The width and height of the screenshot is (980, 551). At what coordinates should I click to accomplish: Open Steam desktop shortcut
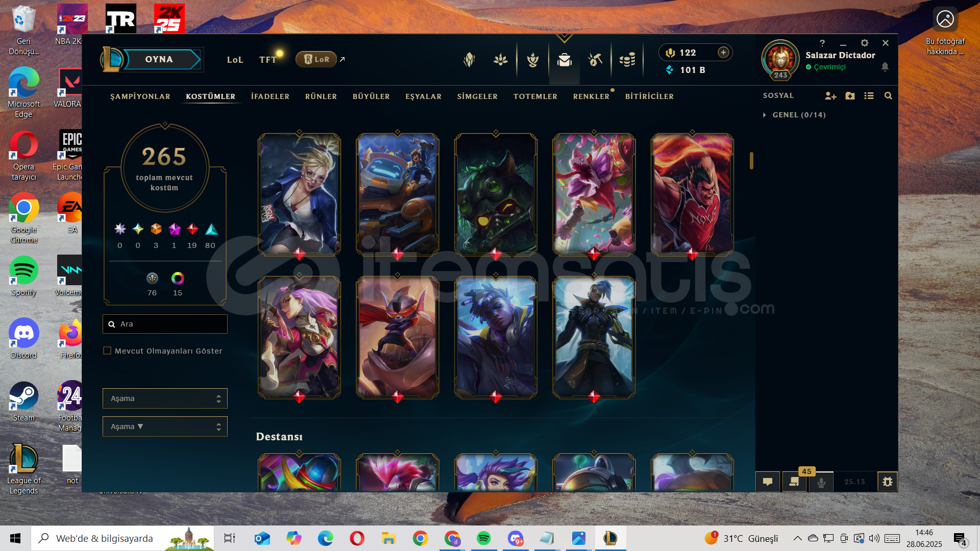pyautogui.click(x=23, y=402)
